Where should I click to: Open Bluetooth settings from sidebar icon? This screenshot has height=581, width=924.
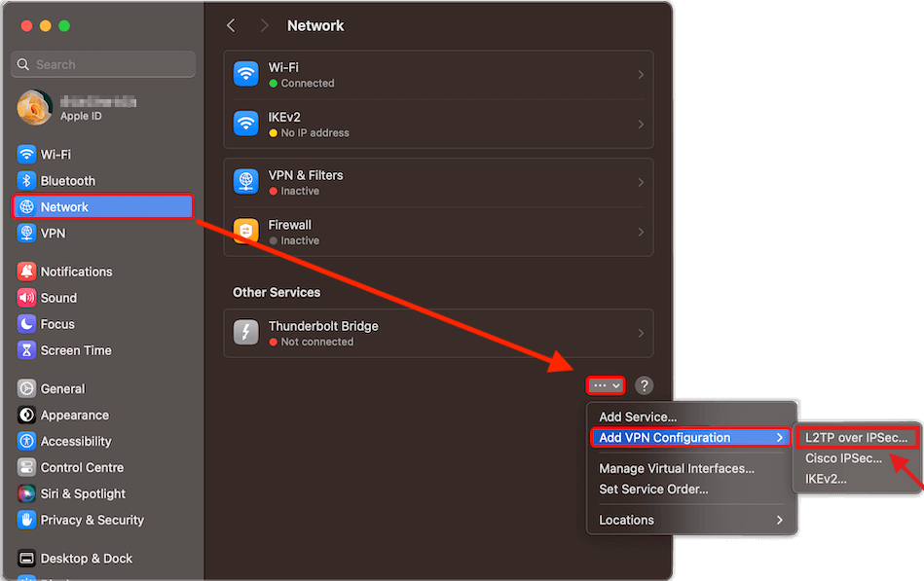[x=26, y=181]
